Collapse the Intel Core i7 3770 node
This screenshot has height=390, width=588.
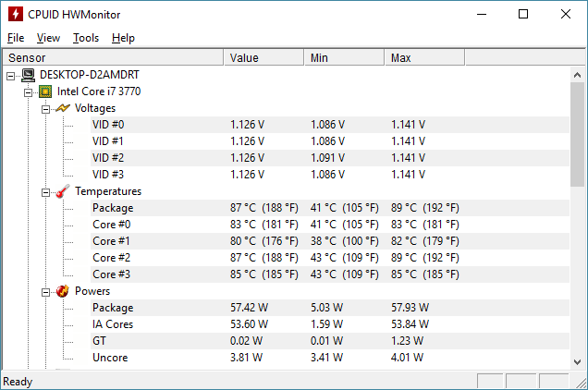pos(28,92)
